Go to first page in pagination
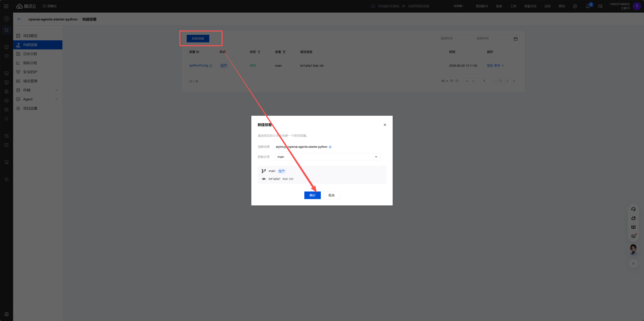The width and height of the screenshot is (644, 321). coord(467,81)
